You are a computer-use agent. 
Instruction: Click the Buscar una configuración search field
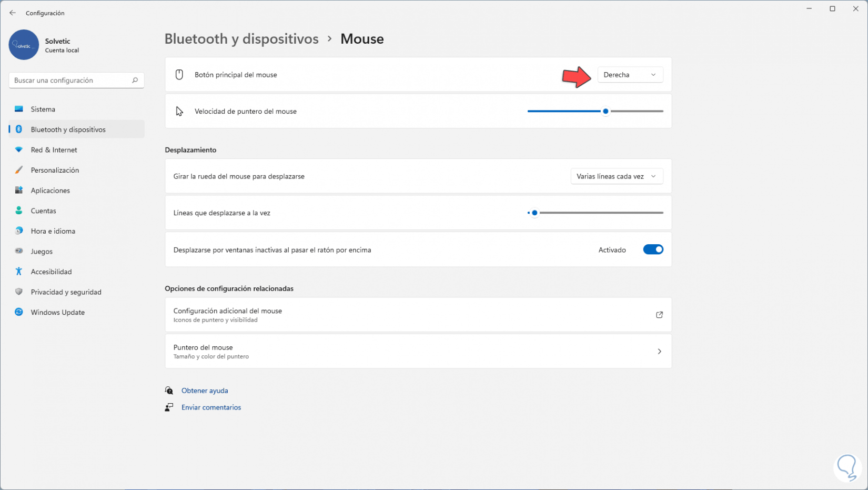pyautogui.click(x=71, y=81)
